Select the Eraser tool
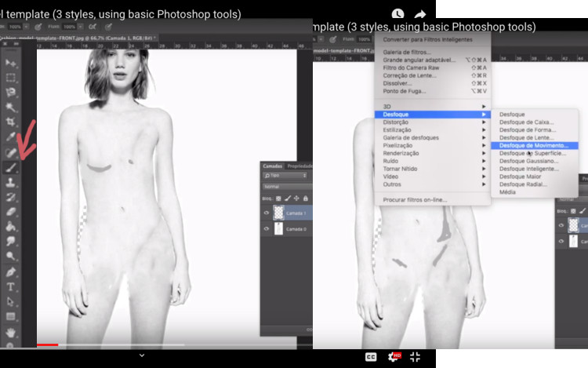 [x=10, y=212]
